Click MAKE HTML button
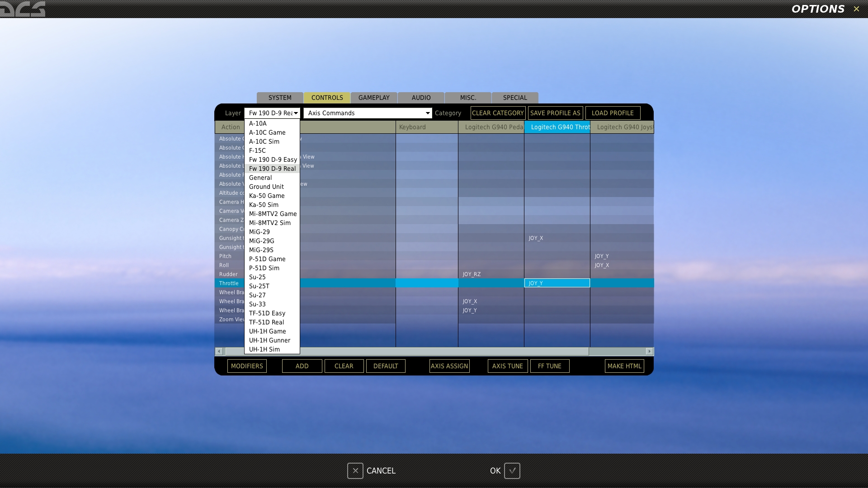The height and width of the screenshot is (488, 868). (x=624, y=366)
